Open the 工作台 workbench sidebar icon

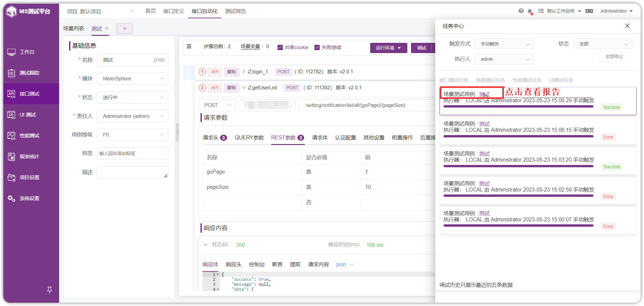(x=12, y=52)
